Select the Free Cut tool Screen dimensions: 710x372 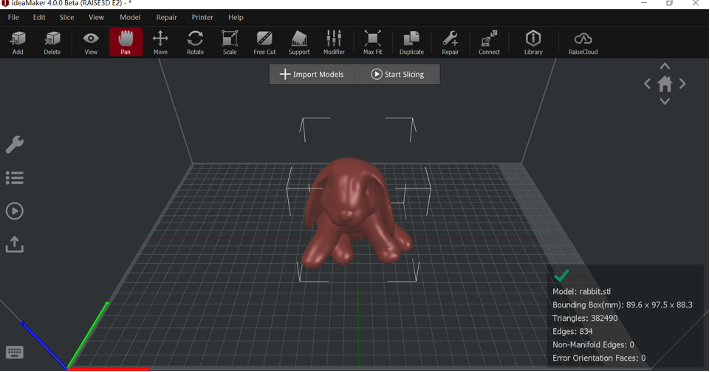[264, 43]
